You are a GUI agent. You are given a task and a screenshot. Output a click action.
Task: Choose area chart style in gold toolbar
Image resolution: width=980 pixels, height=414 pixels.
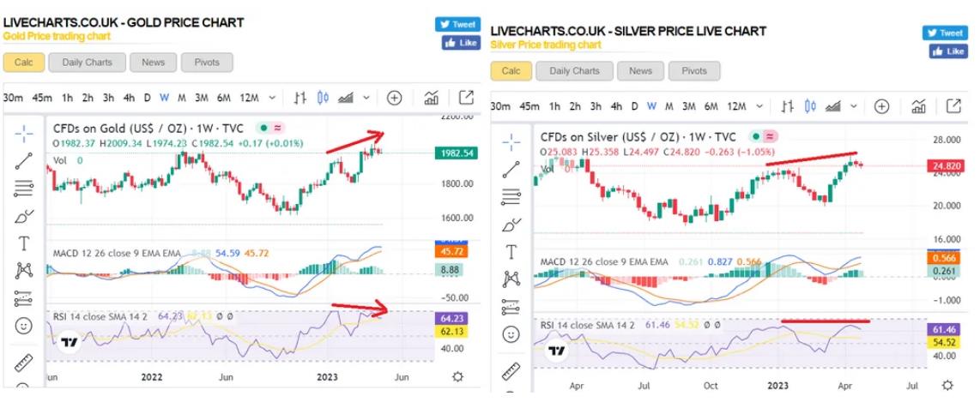[x=346, y=98]
